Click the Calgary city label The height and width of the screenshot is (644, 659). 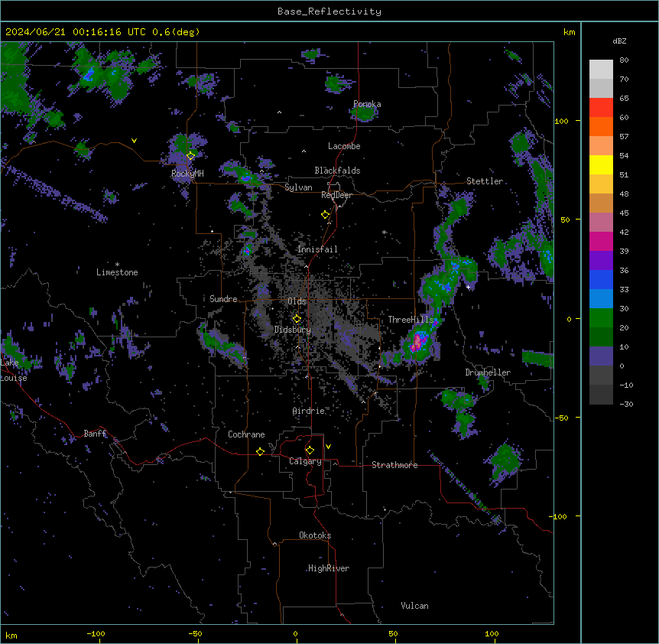pos(306,461)
